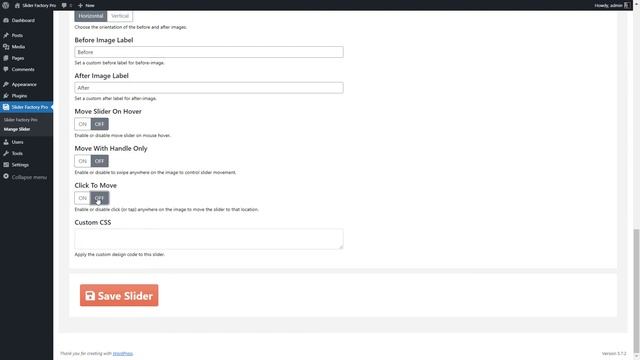Click the Pages icon in the sidebar
This screenshot has height=360, width=640.
point(6,58)
